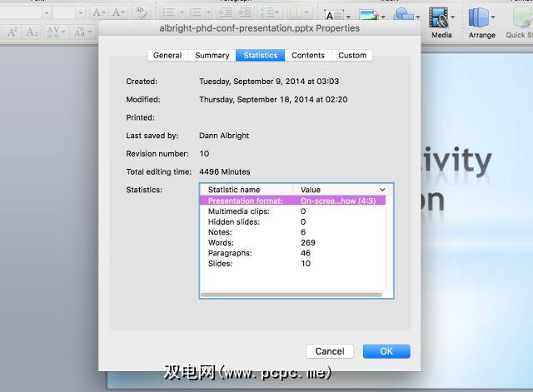Click the Words value 269
Screen dimensions: 533x392
tap(308, 242)
